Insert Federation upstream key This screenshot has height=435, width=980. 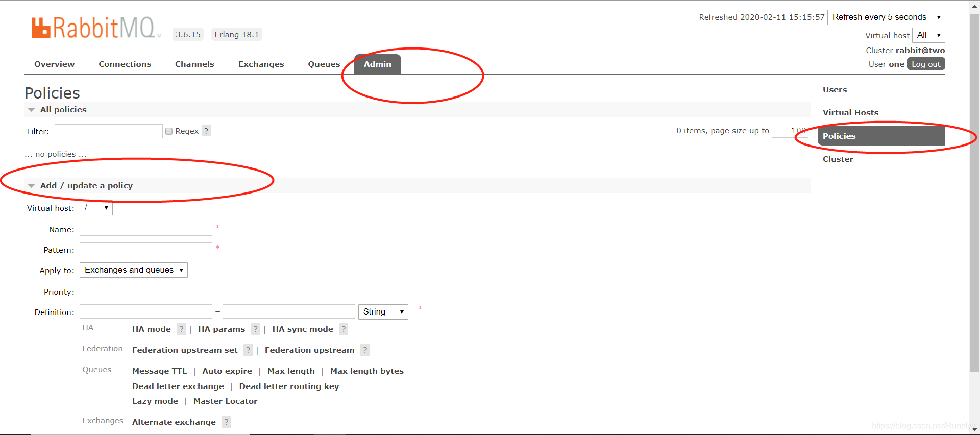tap(309, 350)
